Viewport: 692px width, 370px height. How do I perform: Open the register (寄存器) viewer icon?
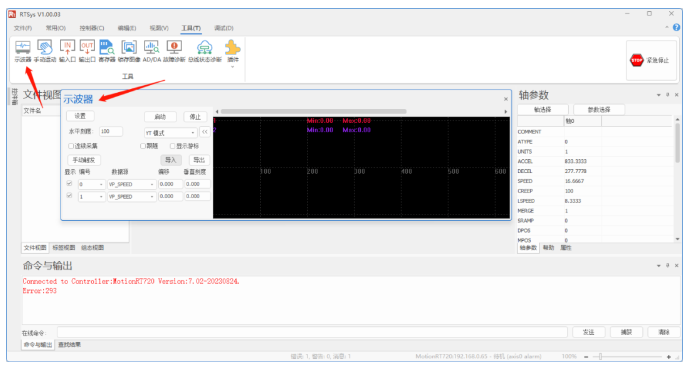[x=107, y=51]
